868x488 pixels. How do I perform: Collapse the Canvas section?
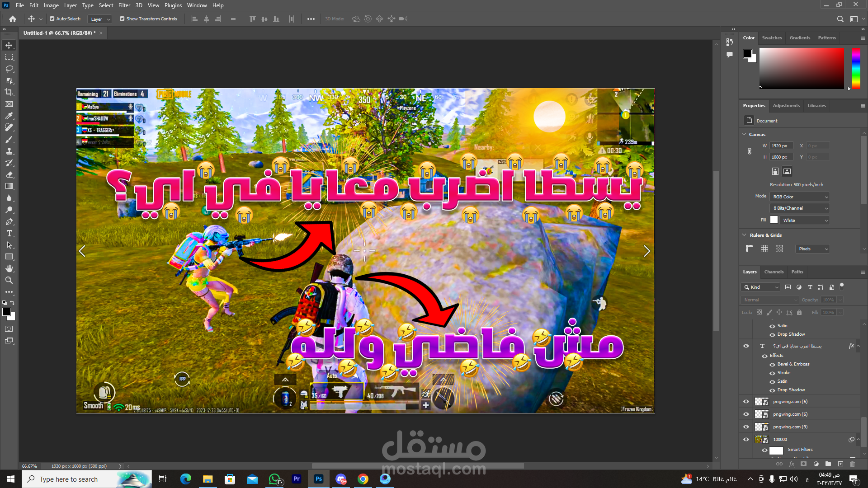[744, 134]
